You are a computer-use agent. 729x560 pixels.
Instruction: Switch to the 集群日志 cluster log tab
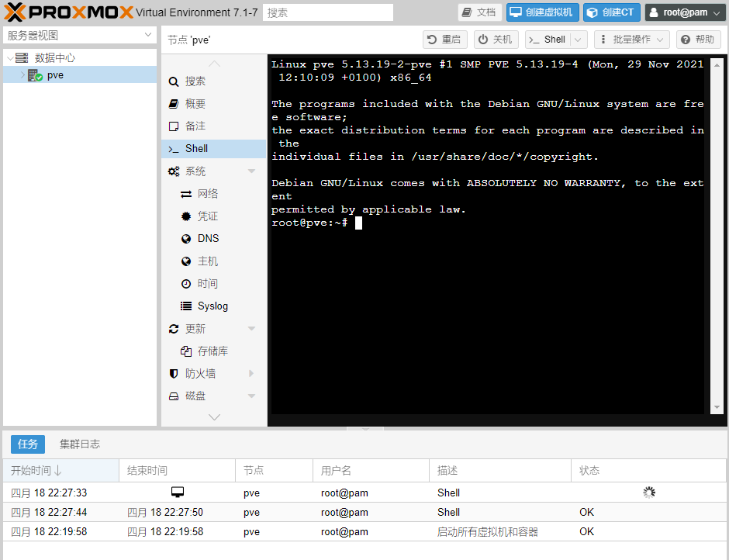click(x=80, y=444)
